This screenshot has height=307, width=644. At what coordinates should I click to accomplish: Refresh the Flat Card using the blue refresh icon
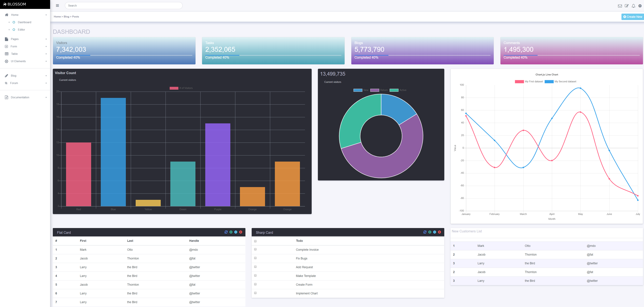226,232
